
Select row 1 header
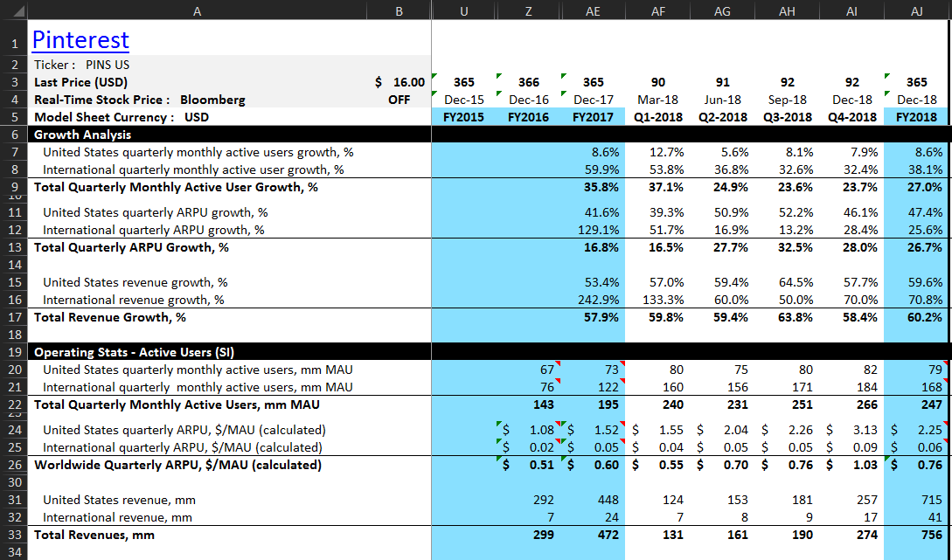[x=14, y=38]
